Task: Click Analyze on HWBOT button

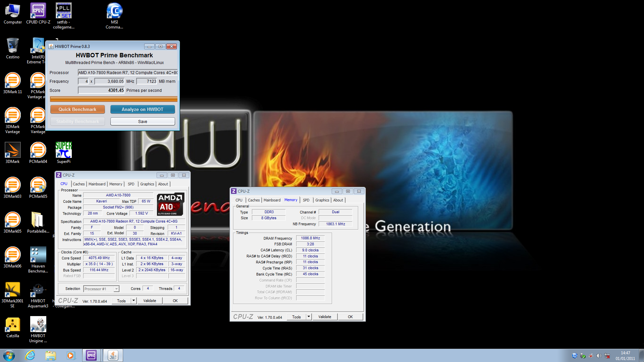Action: tap(143, 109)
